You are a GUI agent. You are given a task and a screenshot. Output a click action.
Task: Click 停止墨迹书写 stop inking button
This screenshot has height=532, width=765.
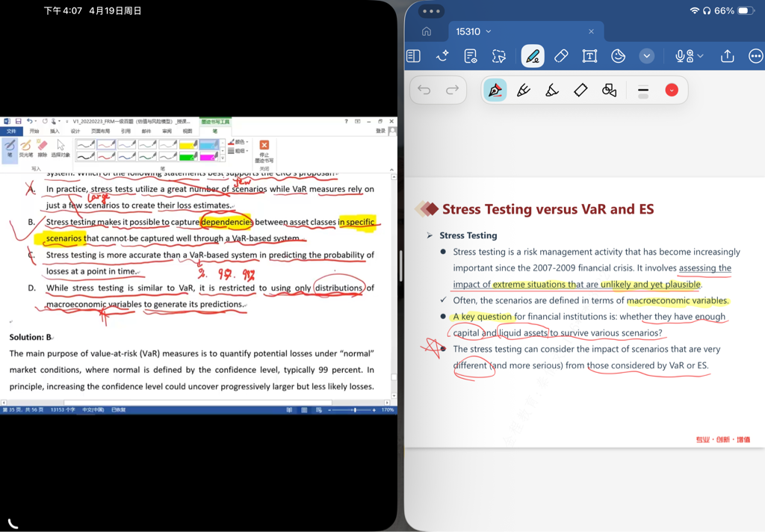(x=264, y=149)
